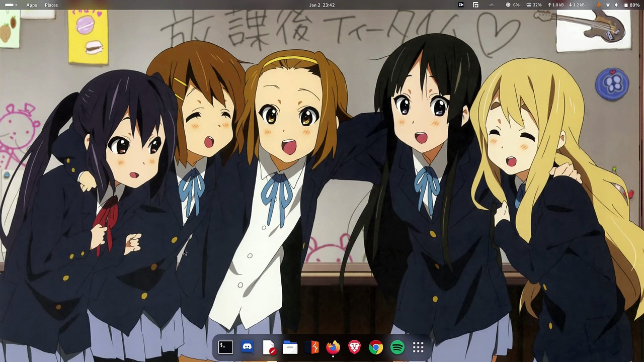Viewport: 644px width, 362px height.
Task: Open the Wi-Fi network indicator
Action: (x=608, y=5)
